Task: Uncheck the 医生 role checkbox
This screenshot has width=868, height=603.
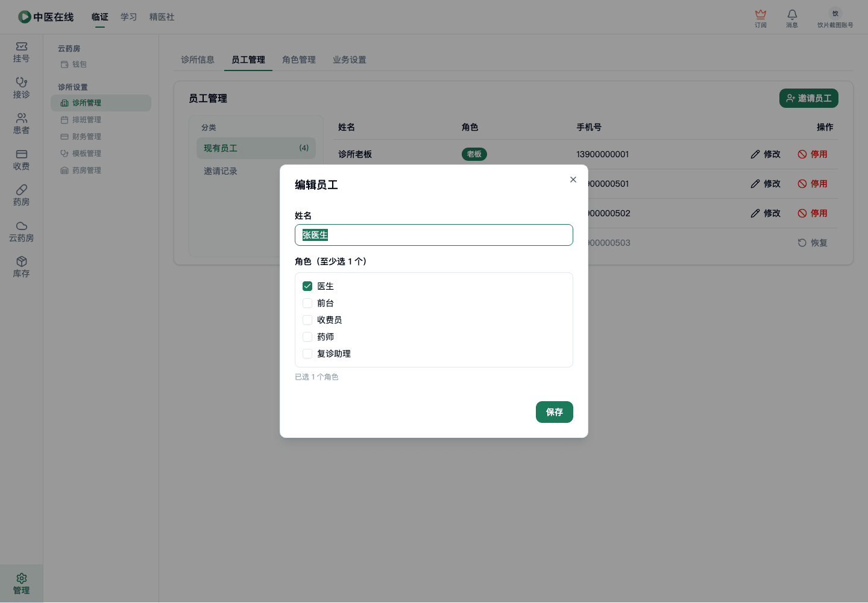Action: [307, 286]
